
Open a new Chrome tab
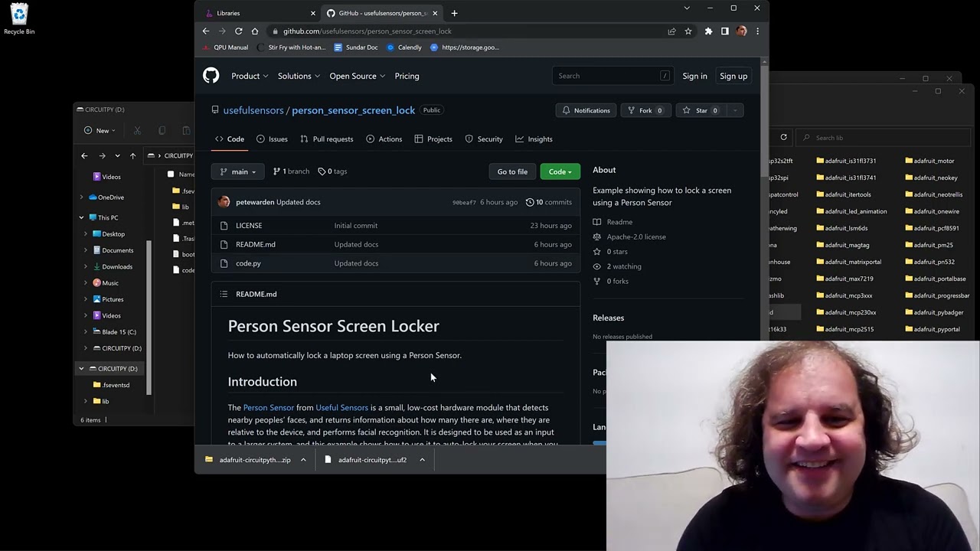[454, 13]
